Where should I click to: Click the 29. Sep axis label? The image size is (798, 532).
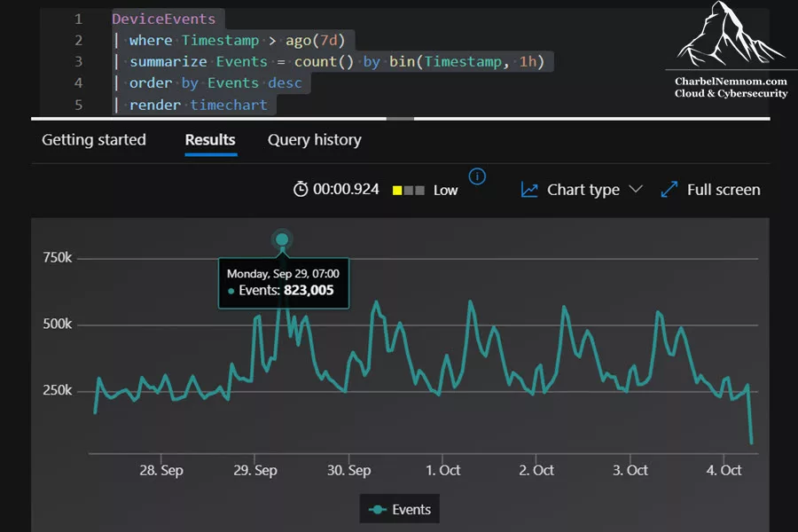pos(255,470)
